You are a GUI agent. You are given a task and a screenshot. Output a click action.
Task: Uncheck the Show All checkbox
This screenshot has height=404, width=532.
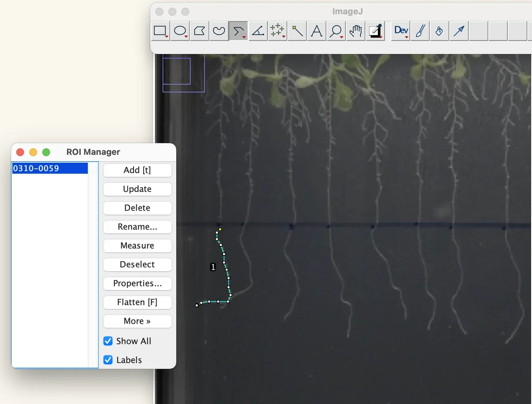pyautogui.click(x=108, y=341)
